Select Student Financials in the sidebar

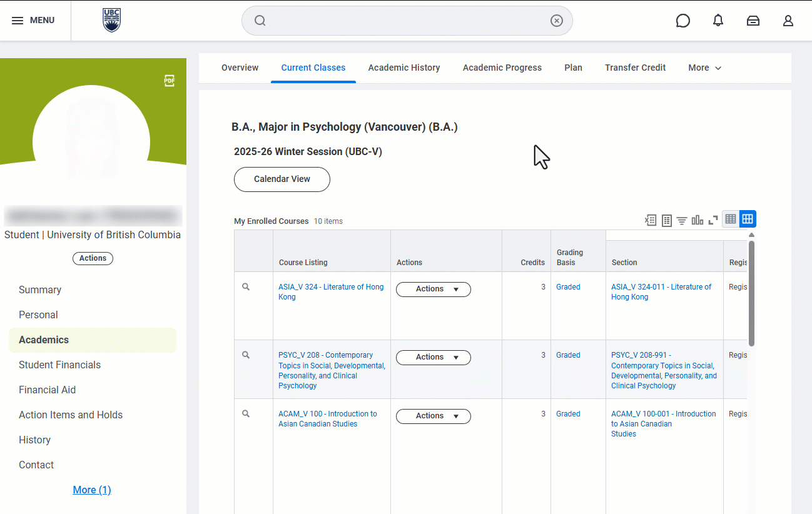pos(59,365)
